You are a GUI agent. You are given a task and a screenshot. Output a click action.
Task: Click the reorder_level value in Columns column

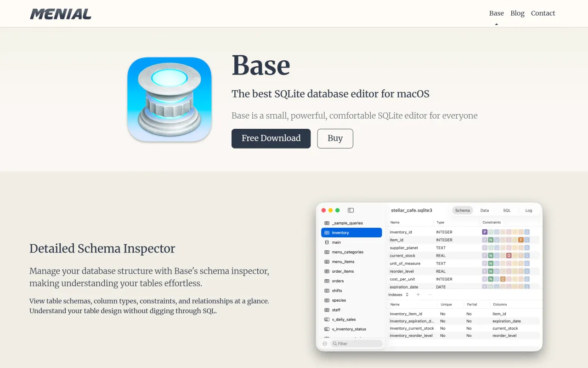pos(504,336)
